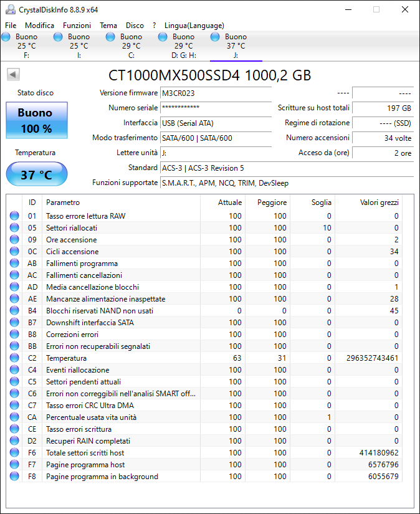Click the CrystalDiskInfo app icon in title bar

[x=11, y=9]
